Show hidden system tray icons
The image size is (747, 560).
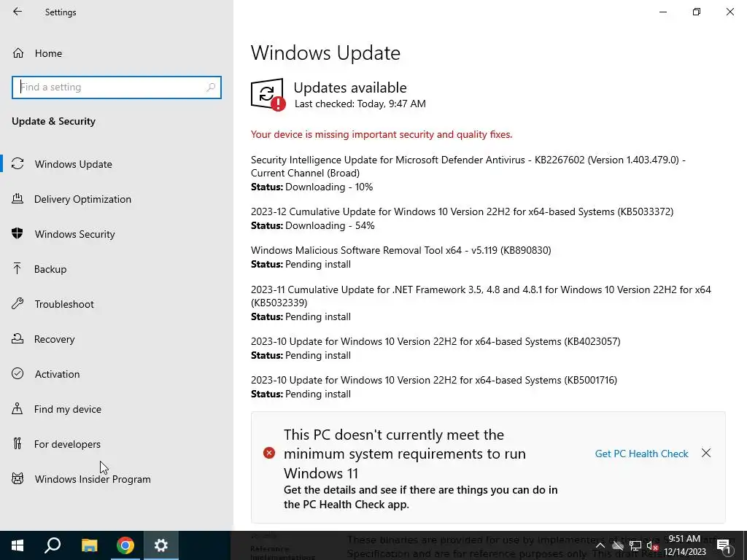(x=600, y=545)
